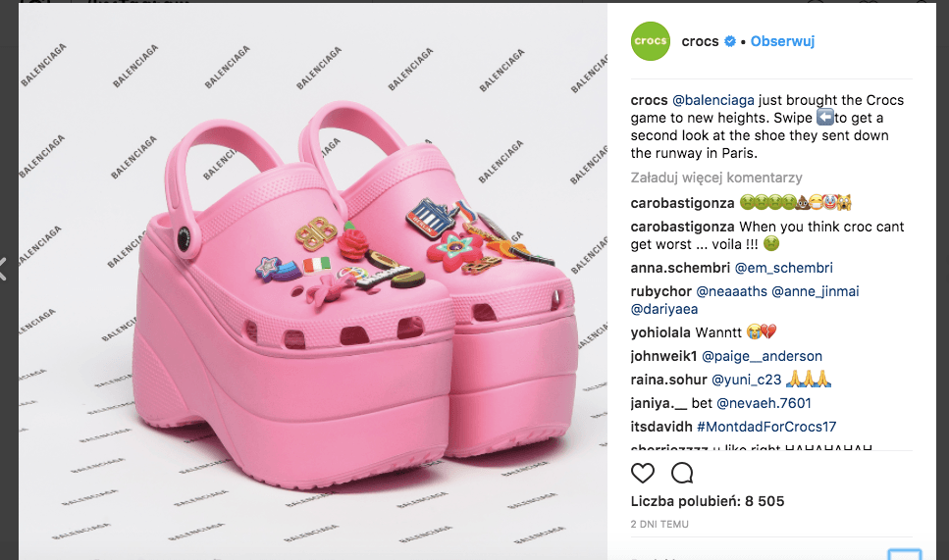The width and height of the screenshot is (949, 560).
Task: Open carobastigonza's profile from the emoji comment
Action: pos(682,203)
